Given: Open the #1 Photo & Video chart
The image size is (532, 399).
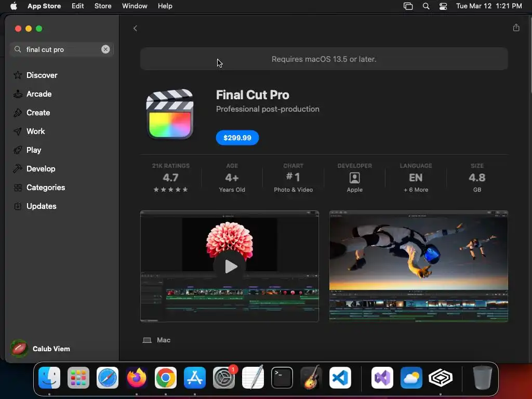Looking at the screenshot, I should [293, 178].
